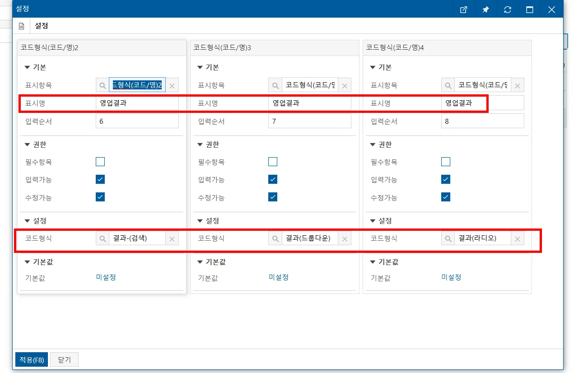Click search icon for 표시항목 in 코드형식(코드/명)2
588x373 pixels.
pyautogui.click(x=103, y=85)
